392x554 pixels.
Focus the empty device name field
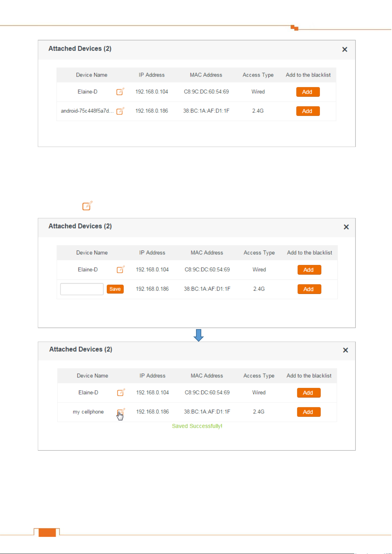(x=82, y=289)
